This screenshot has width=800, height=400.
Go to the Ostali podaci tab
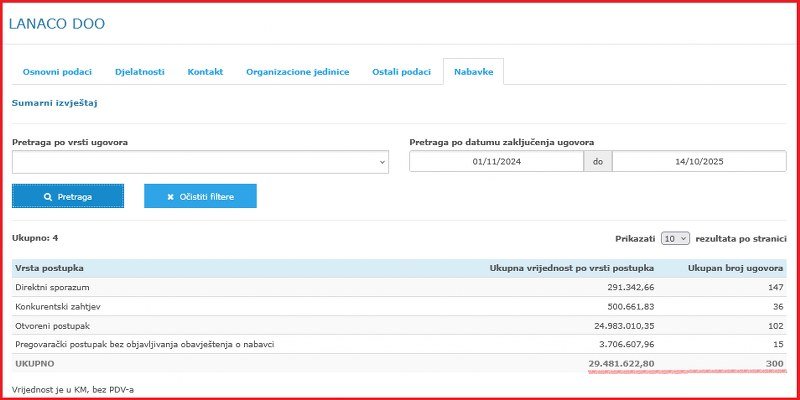pos(401,73)
